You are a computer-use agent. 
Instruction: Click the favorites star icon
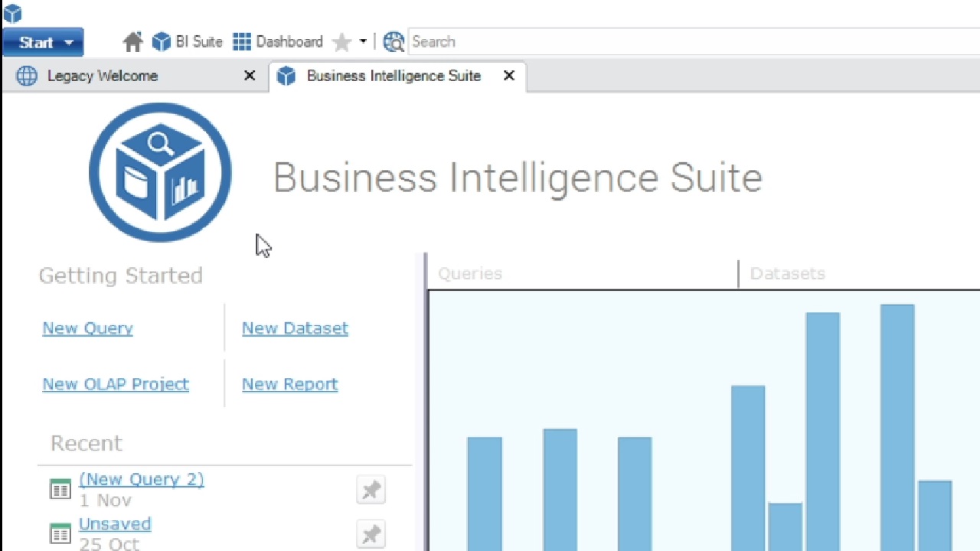point(341,42)
